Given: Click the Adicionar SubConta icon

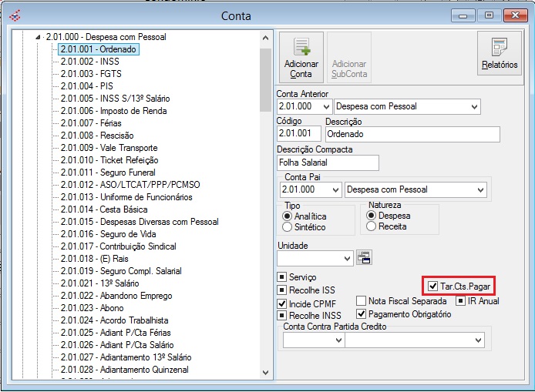Looking at the screenshot, I should [348, 58].
